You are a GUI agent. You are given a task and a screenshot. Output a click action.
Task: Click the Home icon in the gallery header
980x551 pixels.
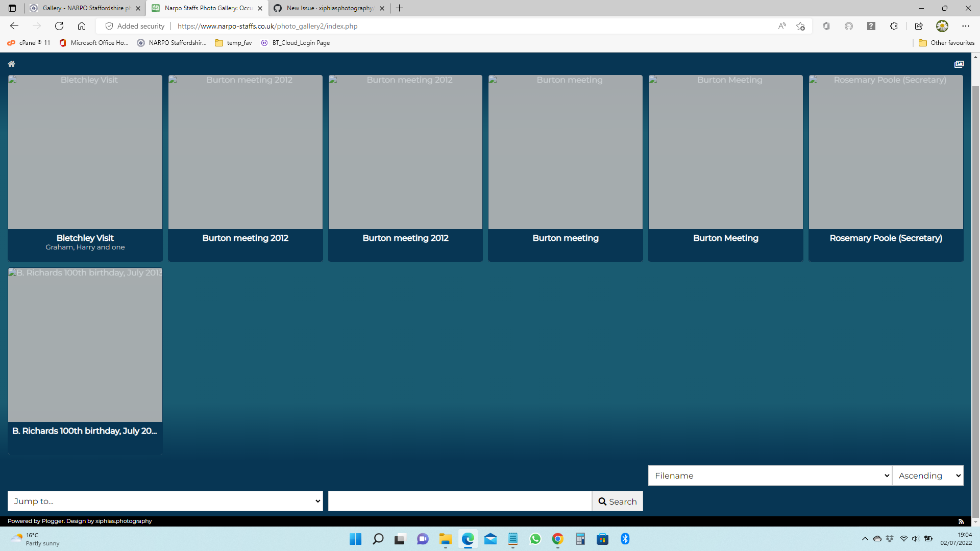click(x=11, y=63)
